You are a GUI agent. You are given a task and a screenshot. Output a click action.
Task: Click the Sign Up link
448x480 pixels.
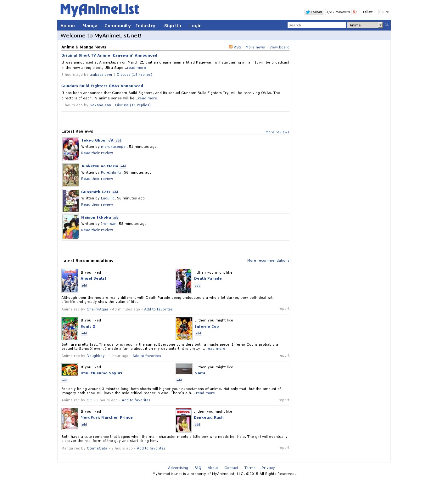172,25
